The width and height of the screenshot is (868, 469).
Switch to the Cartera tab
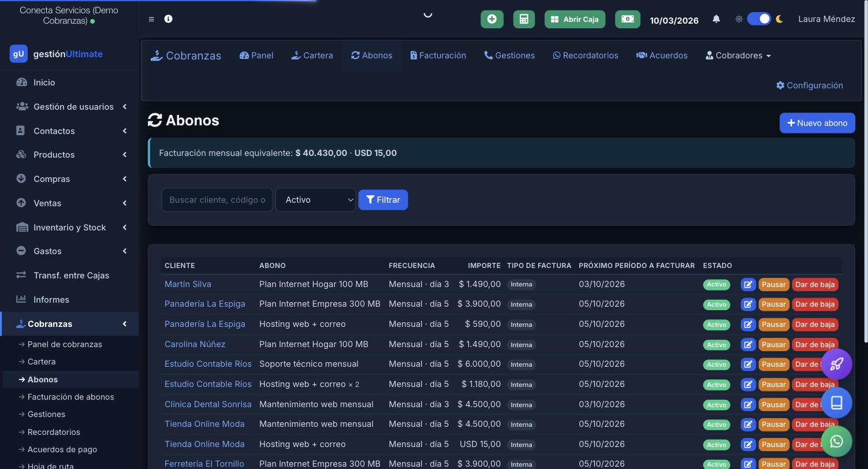(312, 55)
